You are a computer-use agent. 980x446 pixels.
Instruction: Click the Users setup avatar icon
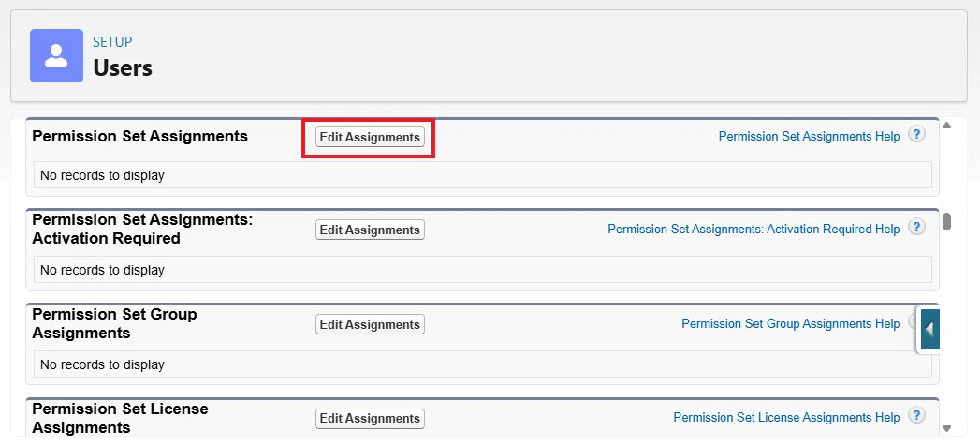[56, 55]
